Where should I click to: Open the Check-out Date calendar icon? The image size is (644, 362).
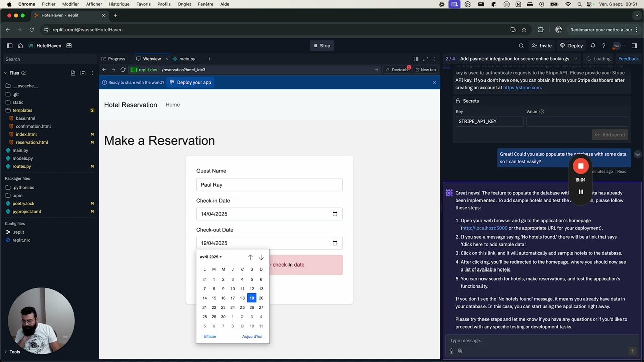click(335, 243)
